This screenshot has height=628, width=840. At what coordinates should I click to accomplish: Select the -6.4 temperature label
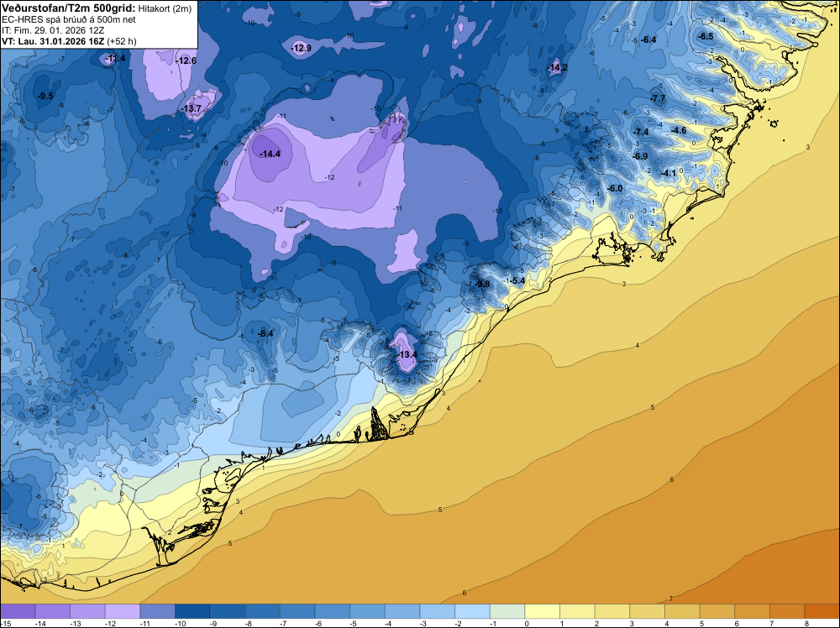[x=648, y=39]
